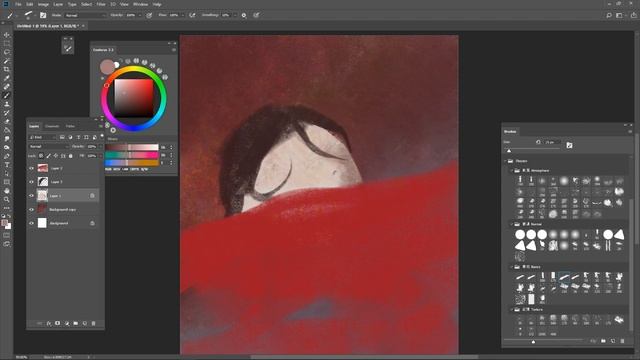Open the Opacity dropdown arrow in options bar
Viewport: 640px width, 360px height.
(x=140, y=15)
